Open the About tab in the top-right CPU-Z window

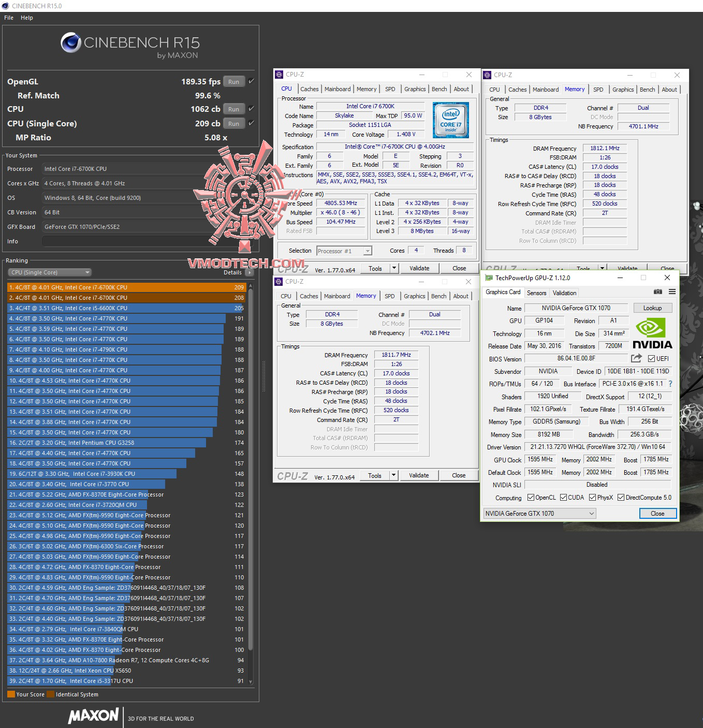click(669, 90)
